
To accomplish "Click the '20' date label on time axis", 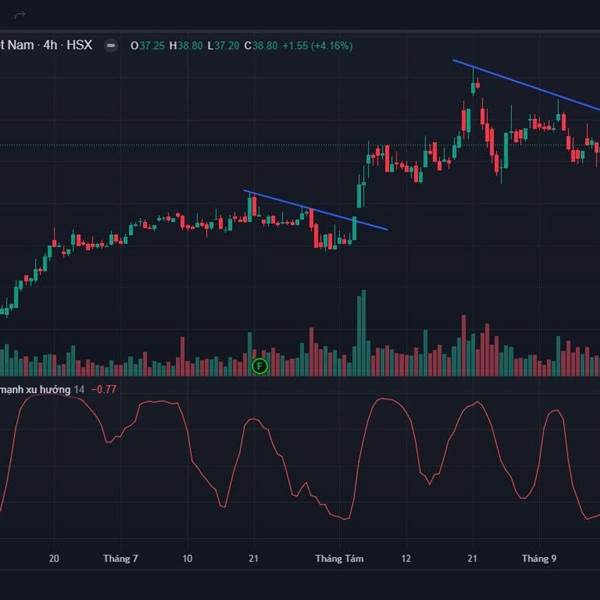I will click(x=54, y=559).
